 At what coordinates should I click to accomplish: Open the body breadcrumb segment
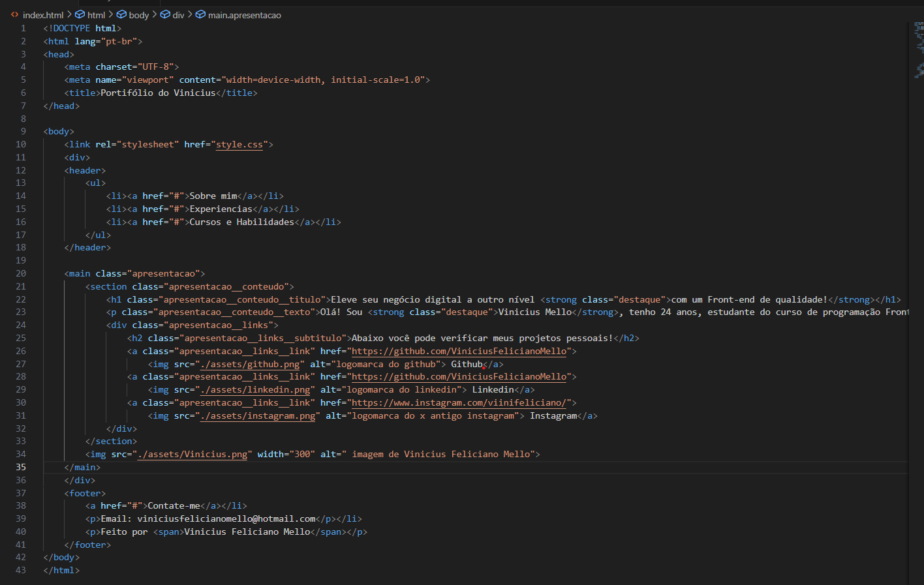coord(139,15)
